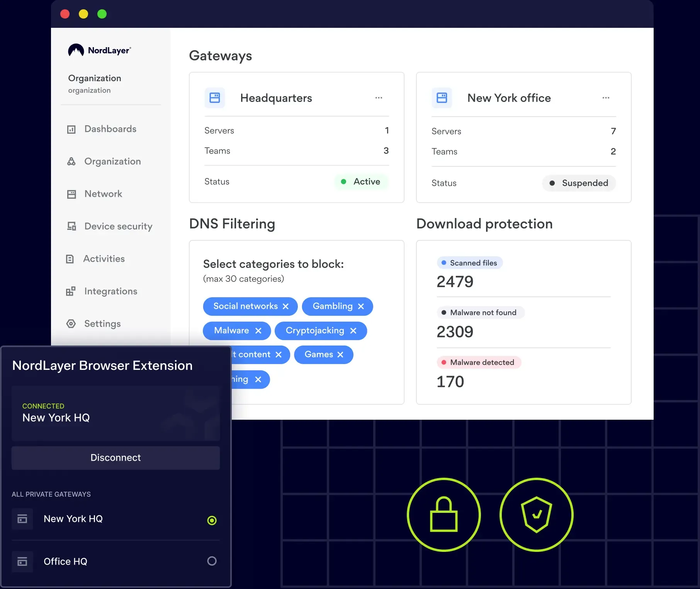Screen dimensions: 700x589
Task: Remove the Malware category tag
Action: click(x=258, y=331)
